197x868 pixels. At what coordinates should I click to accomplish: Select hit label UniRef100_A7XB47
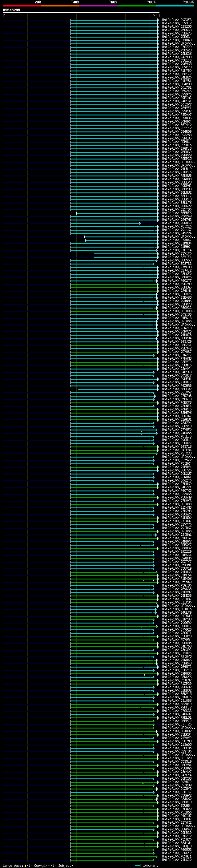pos(176,240)
